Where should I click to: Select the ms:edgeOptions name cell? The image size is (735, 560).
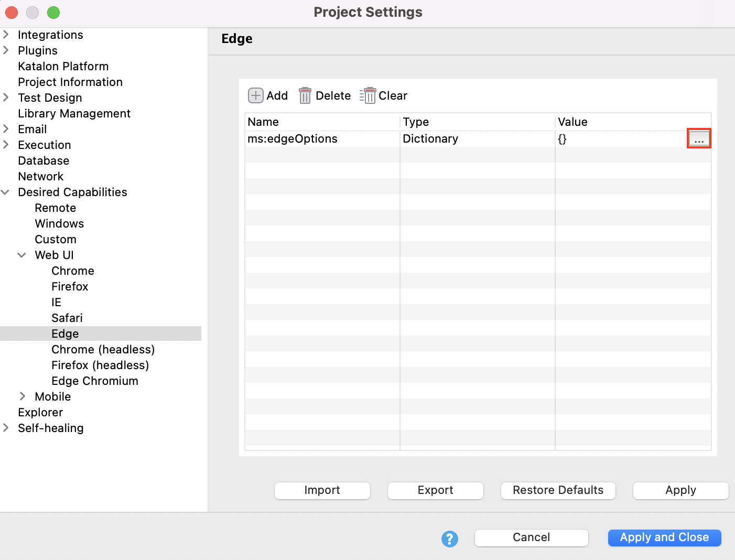tap(293, 139)
